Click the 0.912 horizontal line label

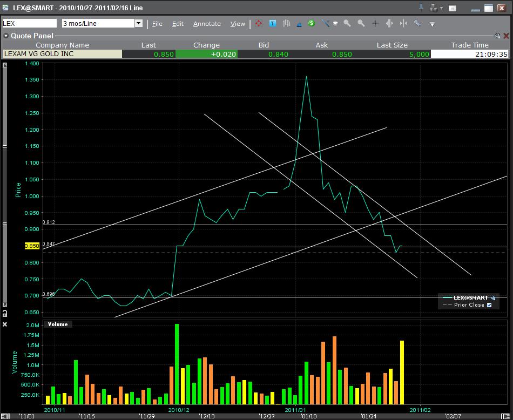(49, 222)
